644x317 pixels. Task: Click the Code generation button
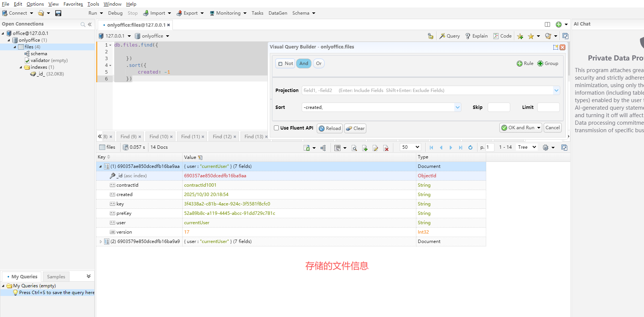(x=502, y=36)
